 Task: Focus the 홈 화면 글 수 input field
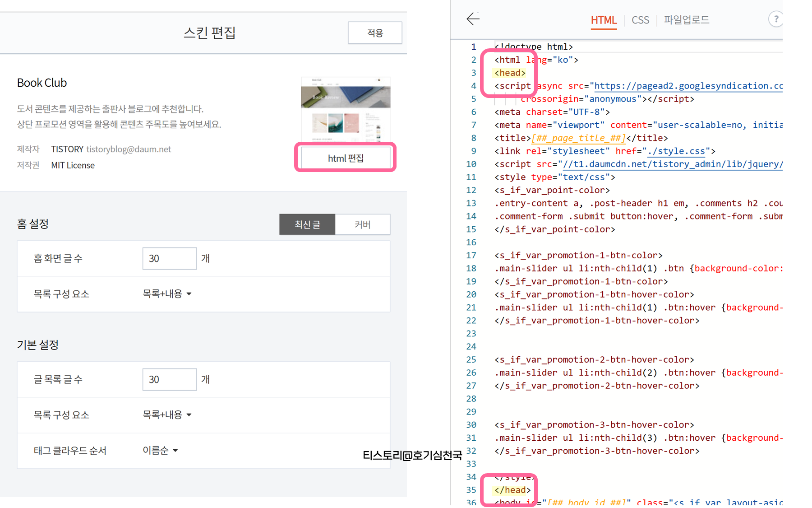[x=170, y=258]
